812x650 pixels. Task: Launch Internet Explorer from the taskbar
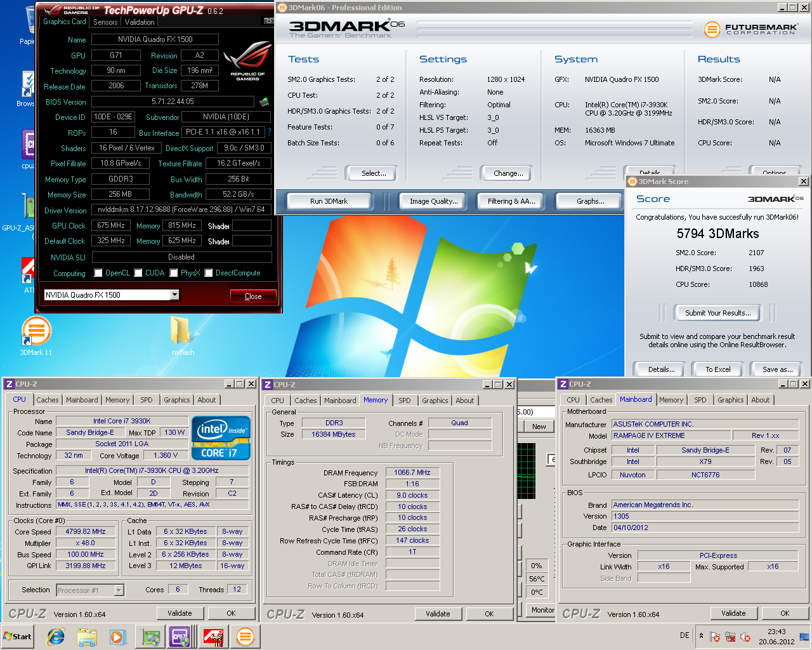click(x=56, y=637)
